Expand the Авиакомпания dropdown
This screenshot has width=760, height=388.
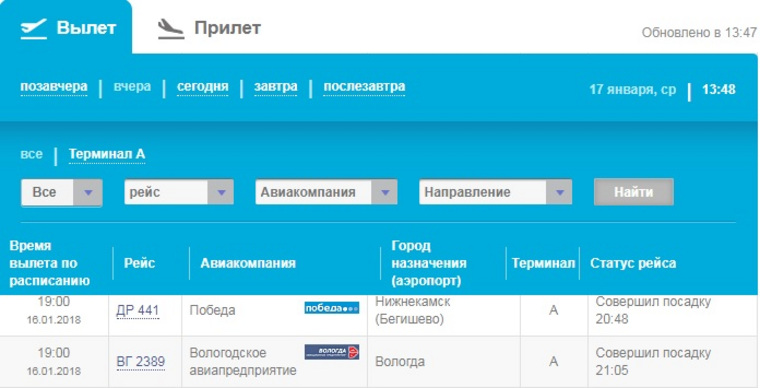coord(326,192)
